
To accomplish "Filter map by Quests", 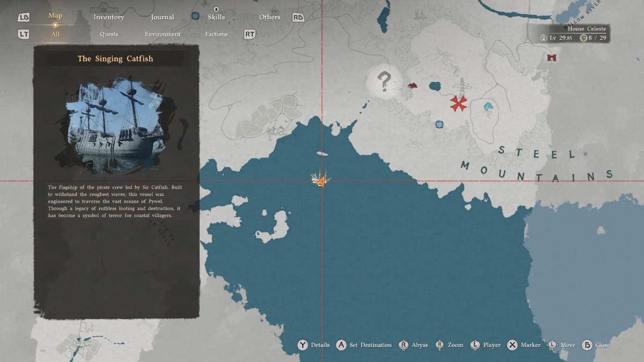I will click(x=109, y=34).
